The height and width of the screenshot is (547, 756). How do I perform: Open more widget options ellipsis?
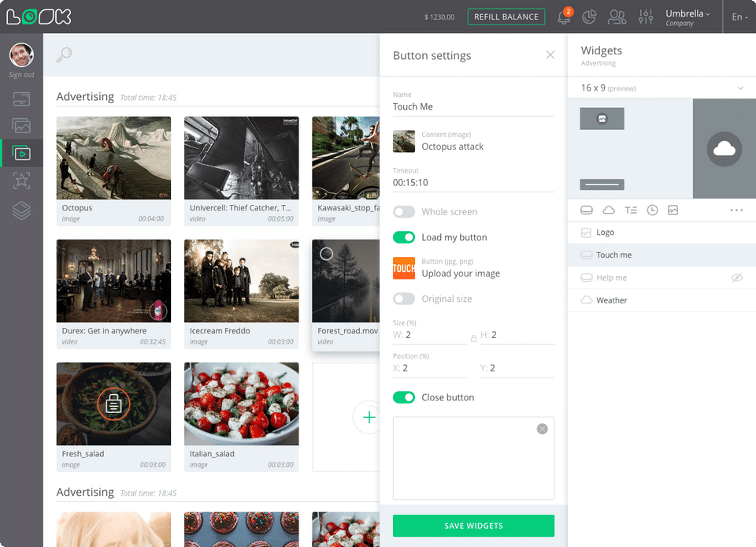736,210
